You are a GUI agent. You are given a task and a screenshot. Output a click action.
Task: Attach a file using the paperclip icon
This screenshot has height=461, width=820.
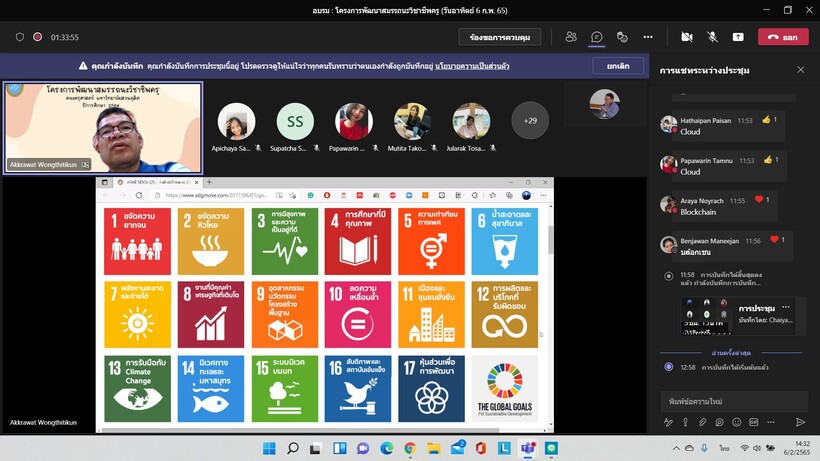tap(702, 422)
